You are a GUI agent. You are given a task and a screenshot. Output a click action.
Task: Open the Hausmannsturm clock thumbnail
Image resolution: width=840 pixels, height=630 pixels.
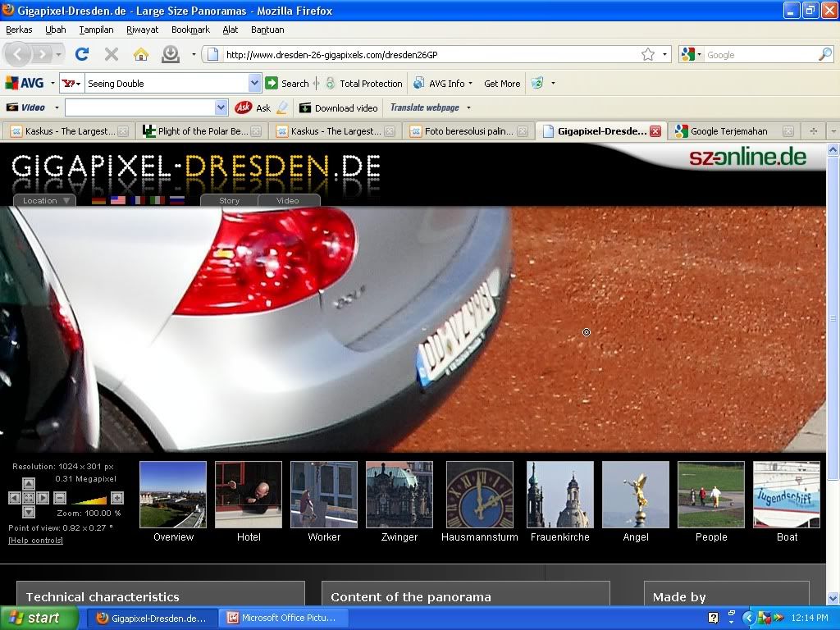(x=479, y=495)
